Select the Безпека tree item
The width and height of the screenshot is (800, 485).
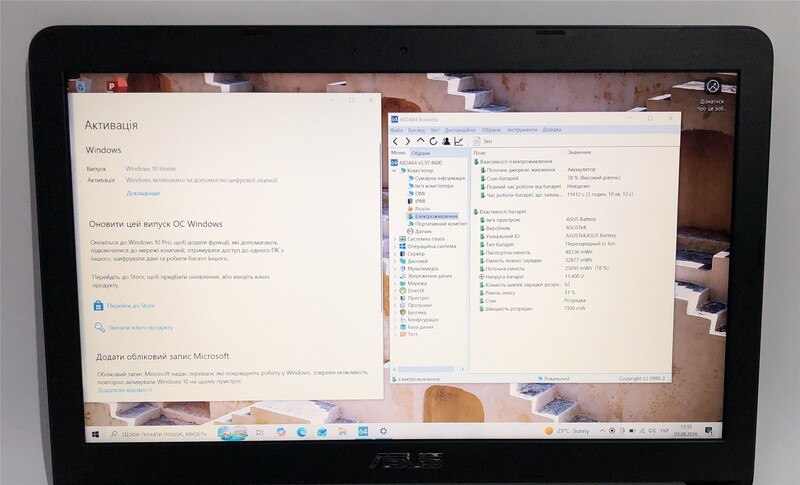(x=417, y=312)
